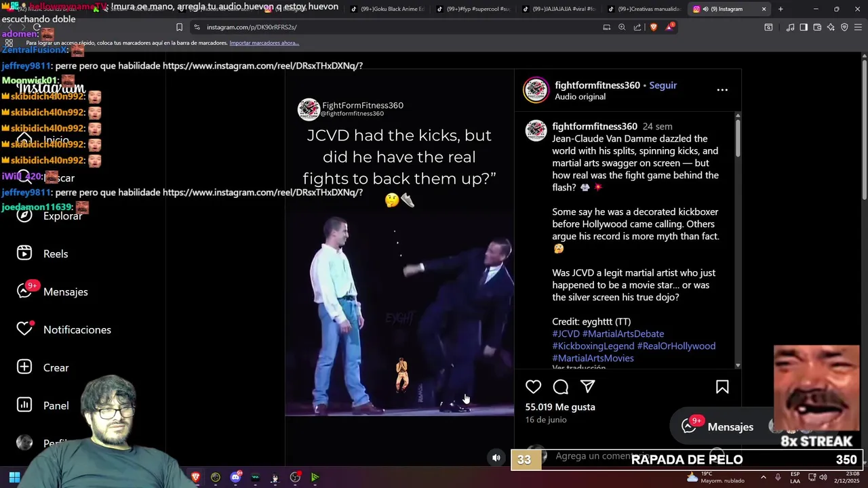The image size is (868, 488).
Task: Click the #JCVD hashtag
Action: pyautogui.click(x=566, y=333)
